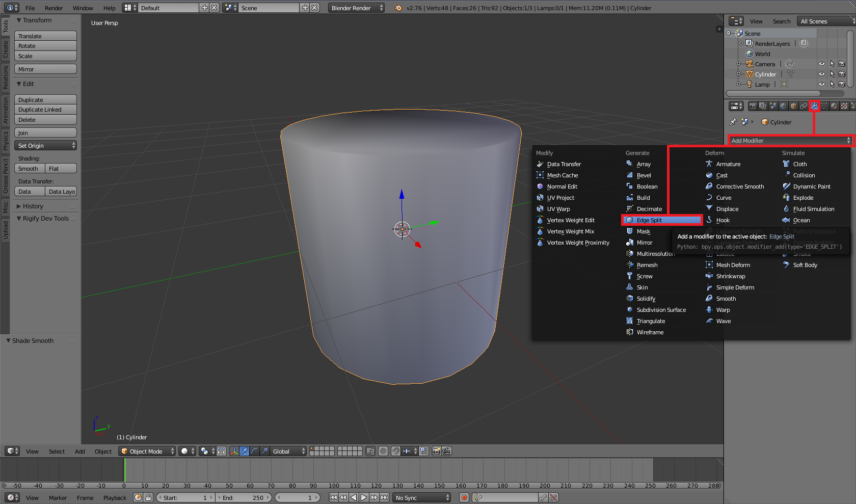The height and width of the screenshot is (504, 856).
Task: Open the Constraints properties tab
Action: (804, 106)
